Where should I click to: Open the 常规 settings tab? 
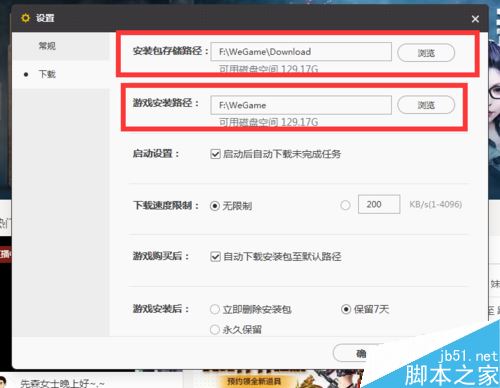click(x=61, y=46)
